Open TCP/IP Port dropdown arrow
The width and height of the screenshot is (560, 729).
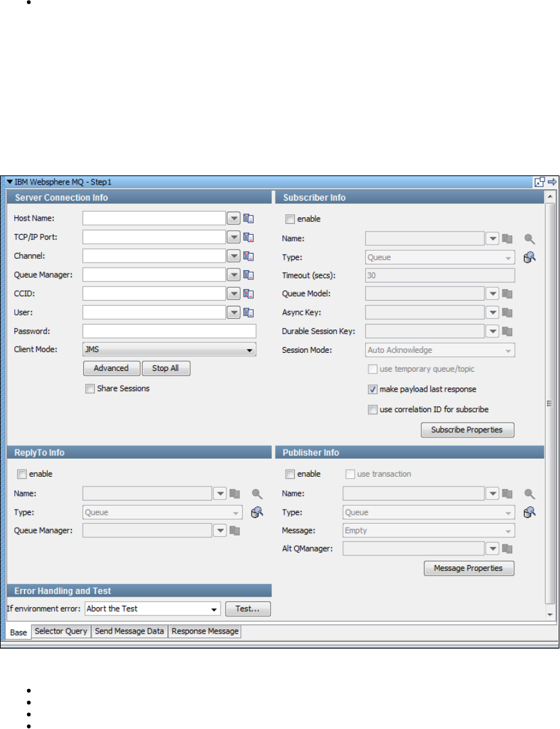pos(234,237)
